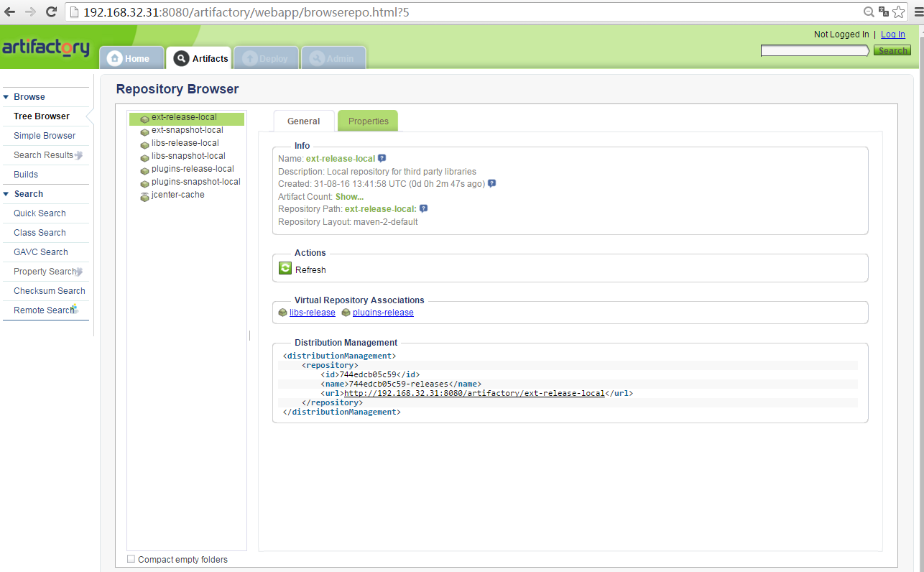Show the artifact count via the Show... link

(349, 196)
